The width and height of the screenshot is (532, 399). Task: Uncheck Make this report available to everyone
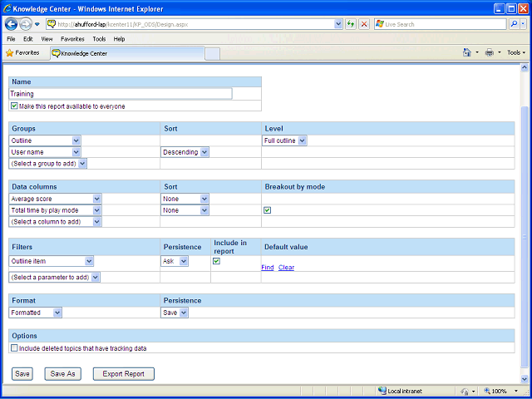(x=14, y=106)
